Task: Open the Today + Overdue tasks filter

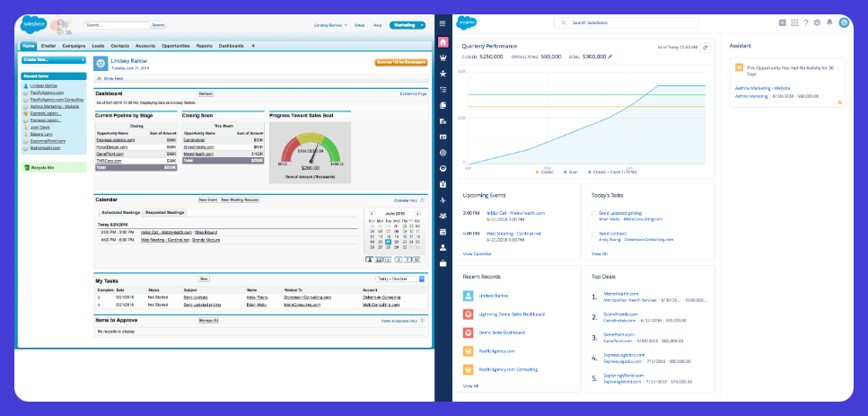Action: (x=399, y=279)
